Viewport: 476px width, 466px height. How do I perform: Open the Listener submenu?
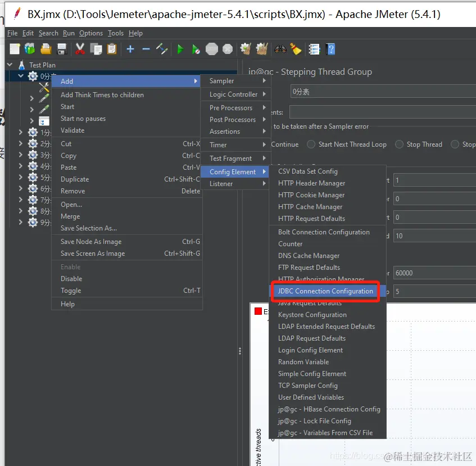point(235,184)
